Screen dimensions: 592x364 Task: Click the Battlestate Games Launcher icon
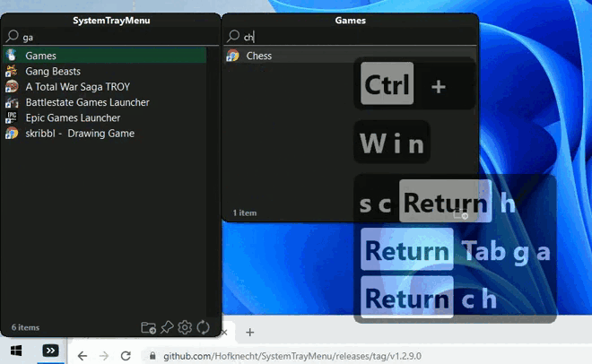(12, 102)
